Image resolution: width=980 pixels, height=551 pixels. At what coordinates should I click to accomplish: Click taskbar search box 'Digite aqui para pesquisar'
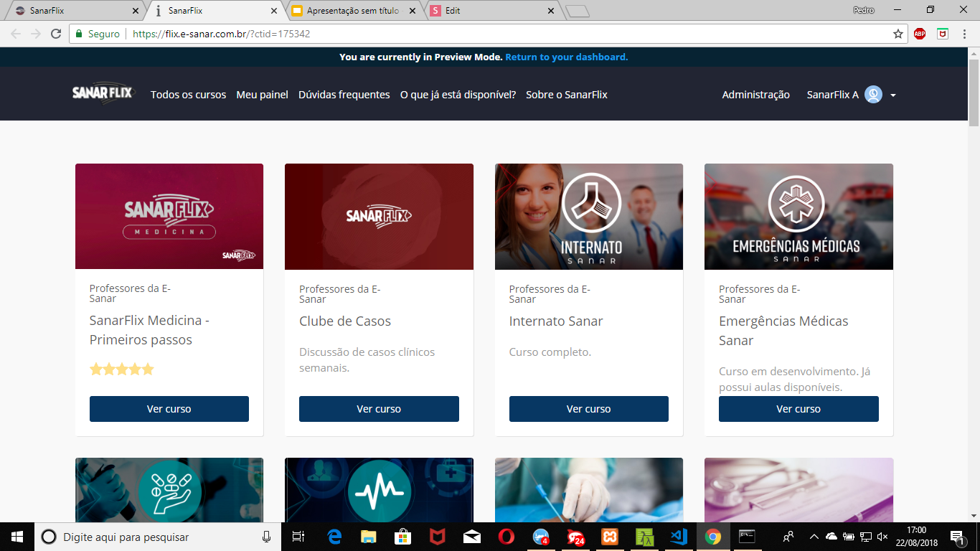coord(158,537)
